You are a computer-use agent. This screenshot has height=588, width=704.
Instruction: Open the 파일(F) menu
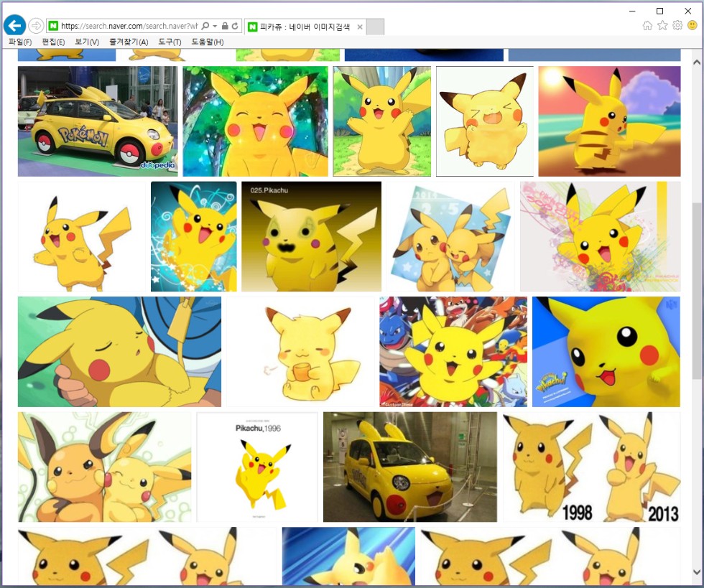click(x=20, y=42)
